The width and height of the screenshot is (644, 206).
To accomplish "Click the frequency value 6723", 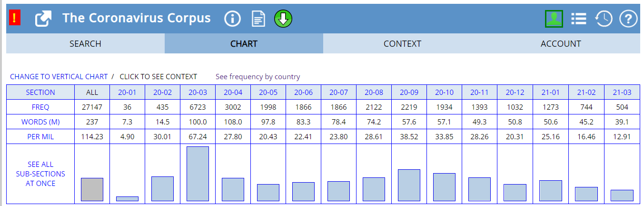I will pos(198,107).
